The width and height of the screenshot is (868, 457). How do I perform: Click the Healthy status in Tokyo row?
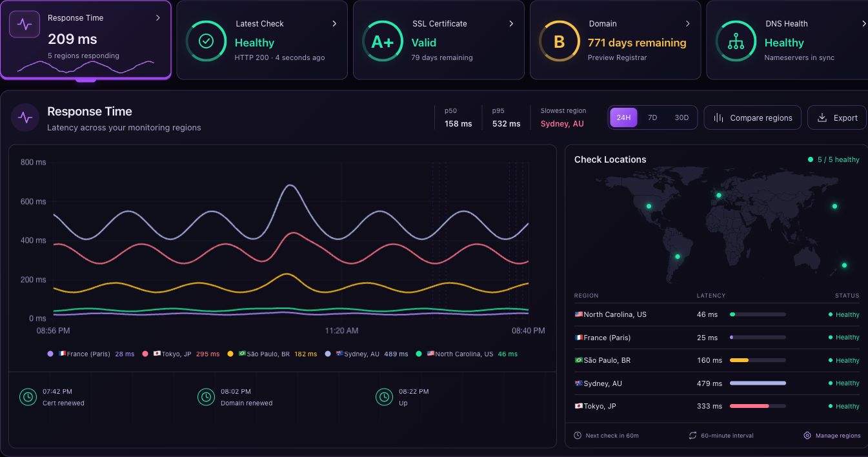844,406
